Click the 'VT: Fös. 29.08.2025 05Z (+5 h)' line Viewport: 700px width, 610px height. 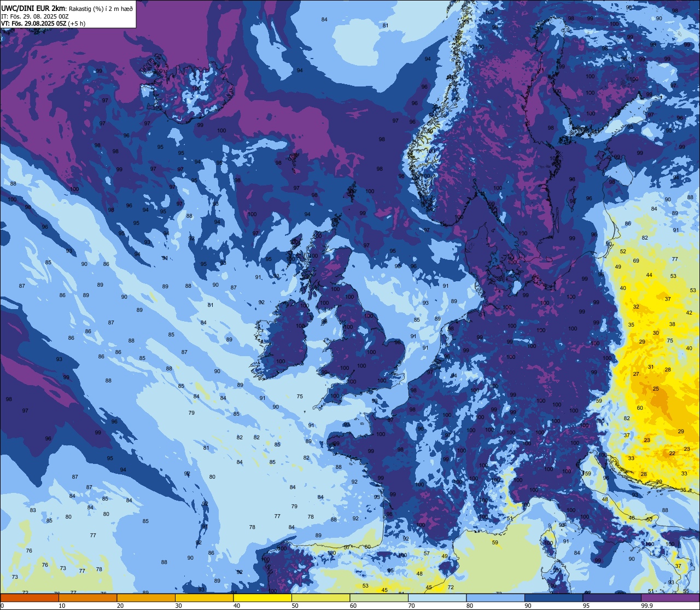pyautogui.click(x=43, y=24)
